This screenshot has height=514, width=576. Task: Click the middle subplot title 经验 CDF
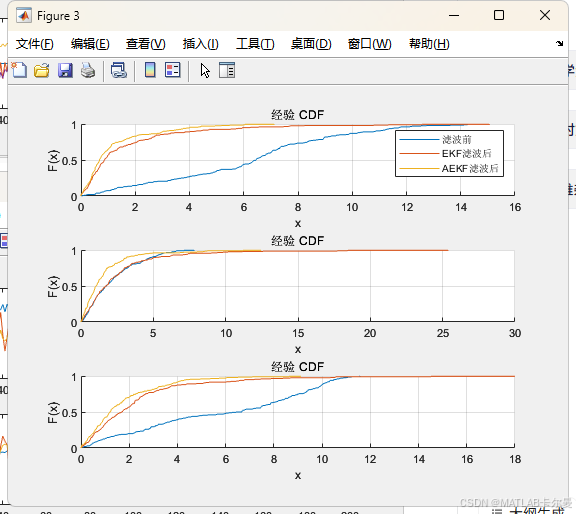(298, 241)
